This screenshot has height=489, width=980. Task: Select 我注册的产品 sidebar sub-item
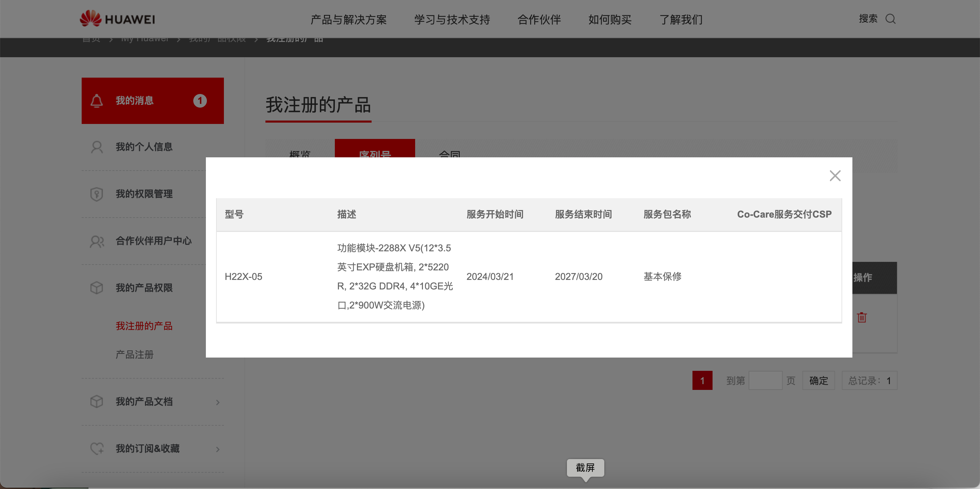pyautogui.click(x=144, y=326)
